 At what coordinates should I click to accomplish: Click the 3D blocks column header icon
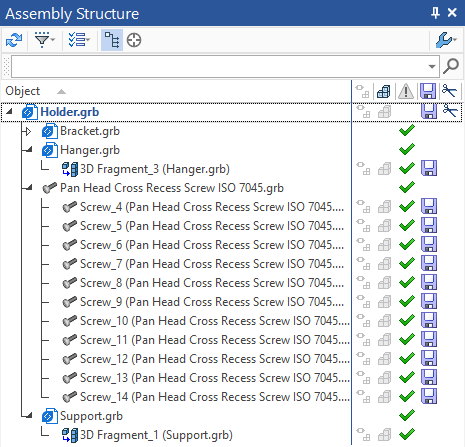coord(384,91)
